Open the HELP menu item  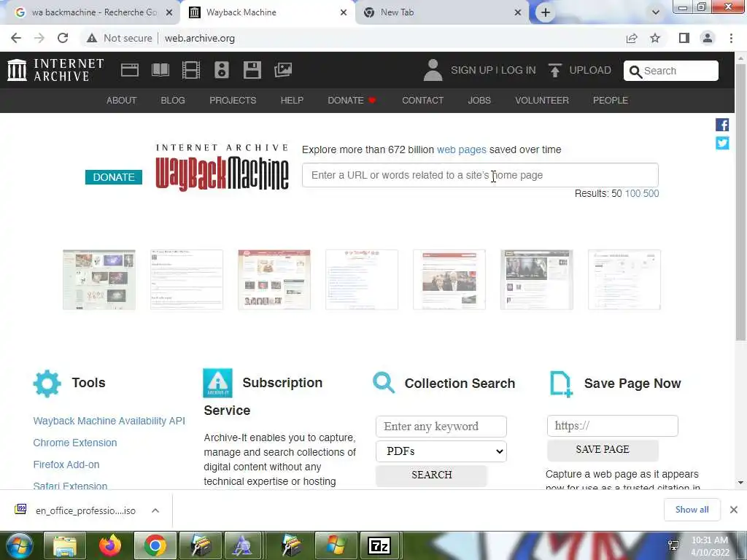tap(292, 101)
